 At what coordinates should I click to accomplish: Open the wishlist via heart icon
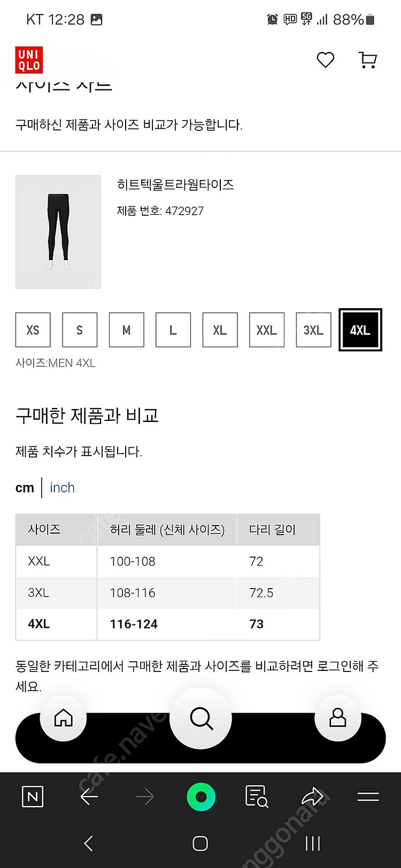tap(325, 60)
